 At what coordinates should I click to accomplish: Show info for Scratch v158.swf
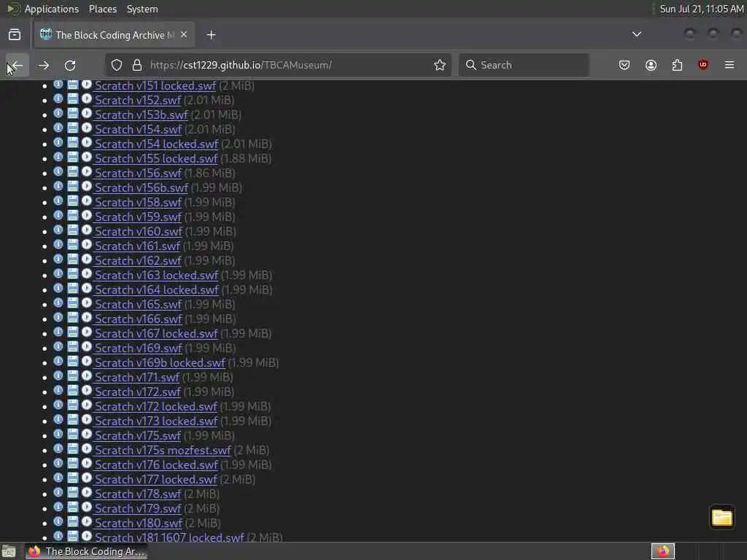pyautogui.click(x=58, y=201)
